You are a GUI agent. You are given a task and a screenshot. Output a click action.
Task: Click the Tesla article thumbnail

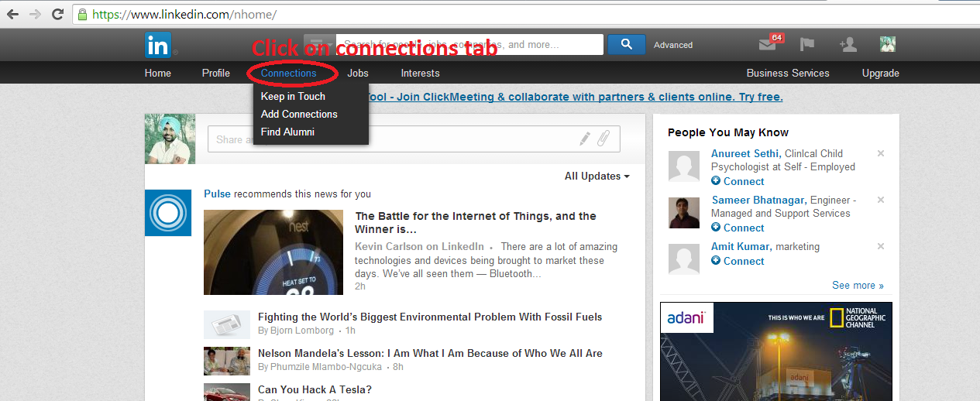click(x=227, y=392)
